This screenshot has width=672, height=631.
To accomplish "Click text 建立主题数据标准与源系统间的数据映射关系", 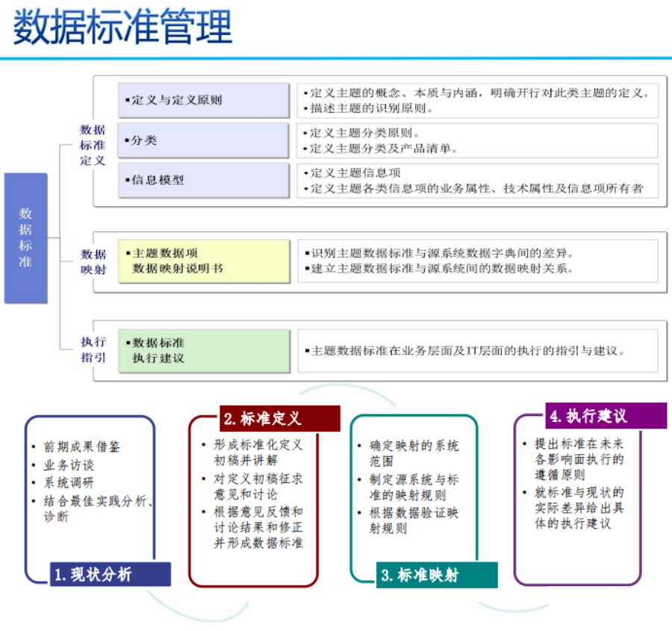I will 439,269.
